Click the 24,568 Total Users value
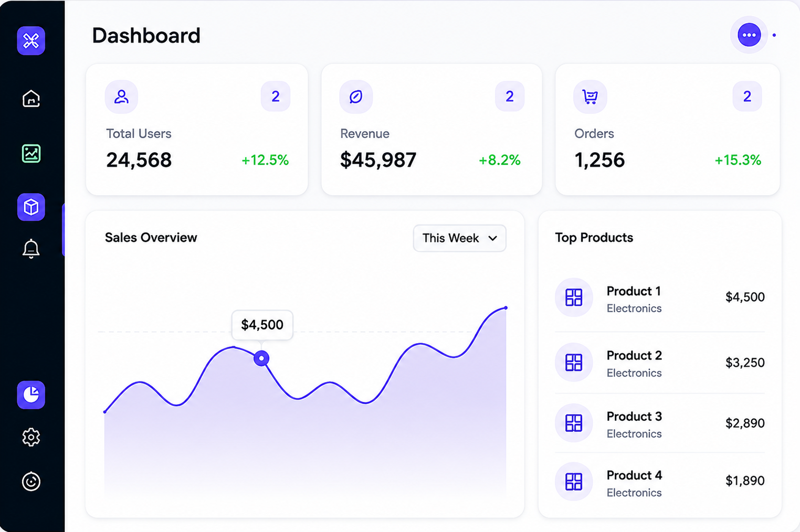800x532 pixels. pyautogui.click(x=139, y=160)
